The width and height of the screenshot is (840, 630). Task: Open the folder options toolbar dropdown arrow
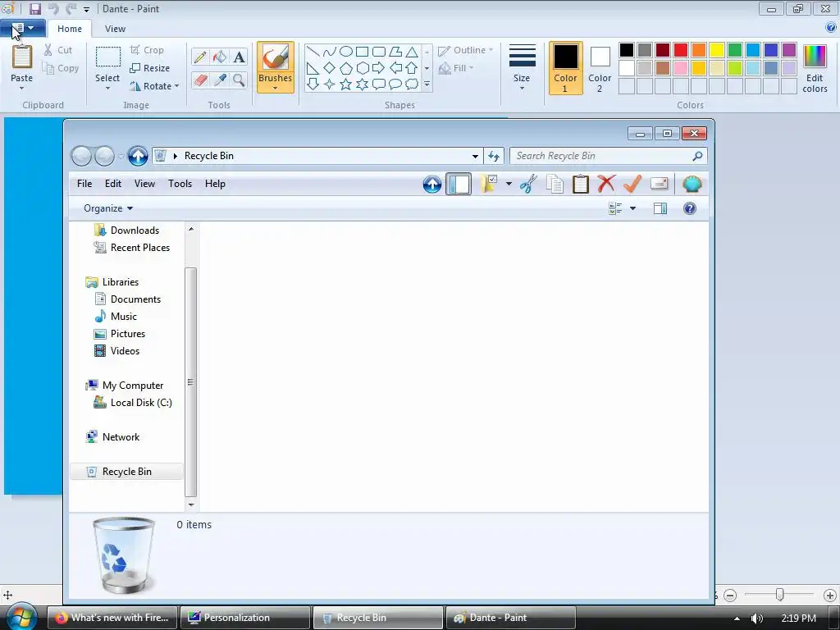[509, 184]
